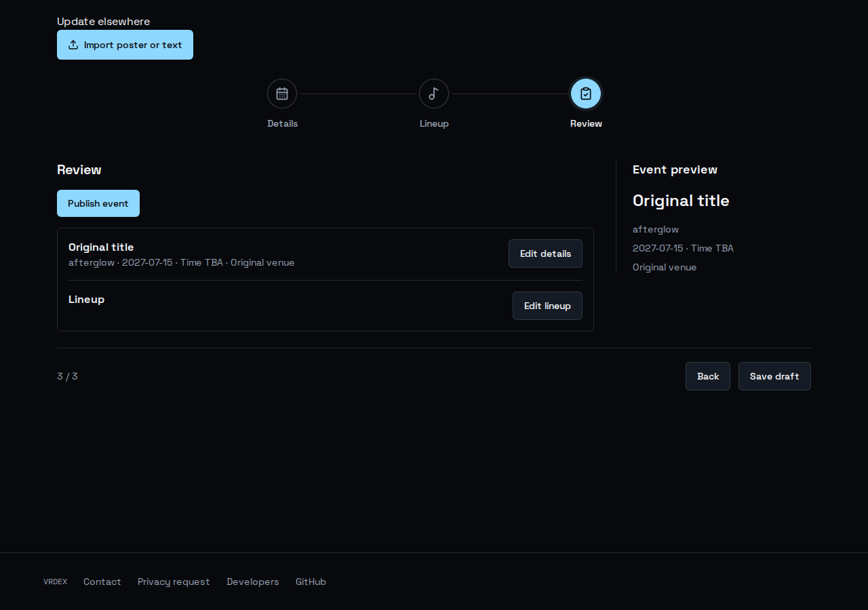Open the Developers footer link

pos(253,582)
